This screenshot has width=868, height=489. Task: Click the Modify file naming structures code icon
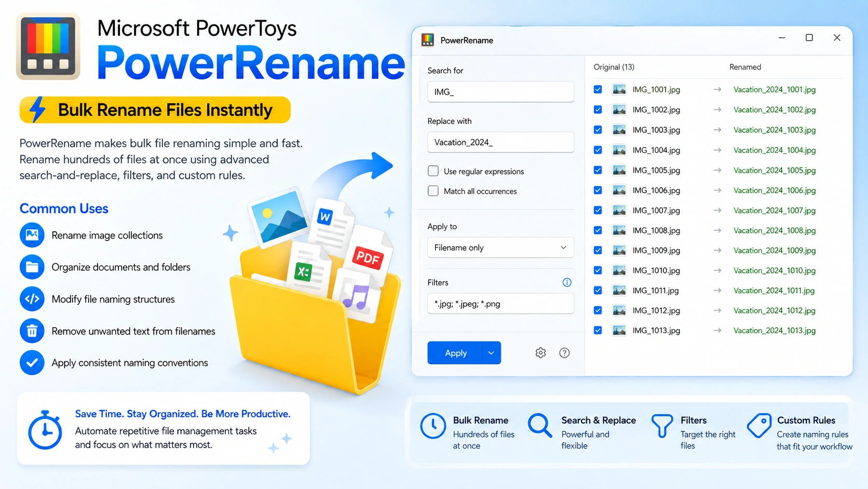coord(32,299)
